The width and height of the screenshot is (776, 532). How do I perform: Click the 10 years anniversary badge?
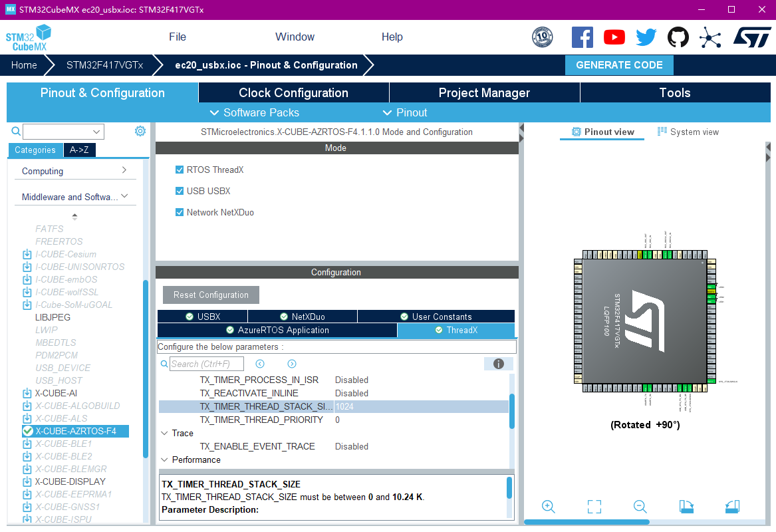click(x=543, y=37)
